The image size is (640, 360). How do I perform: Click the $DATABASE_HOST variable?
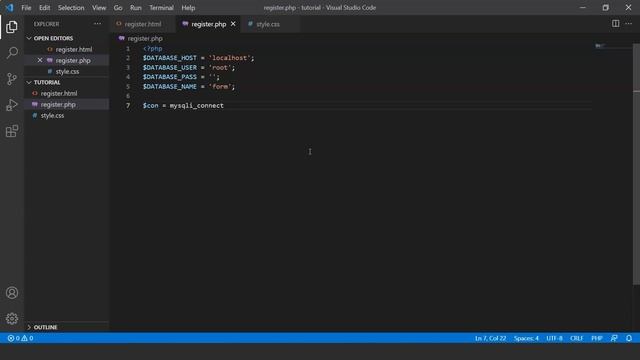[170, 58]
